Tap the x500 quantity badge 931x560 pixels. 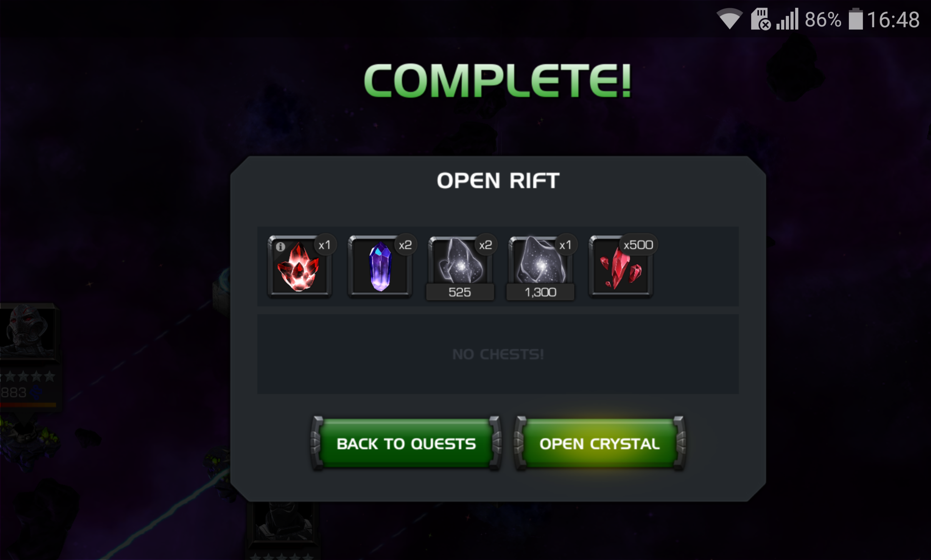coord(638,245)
